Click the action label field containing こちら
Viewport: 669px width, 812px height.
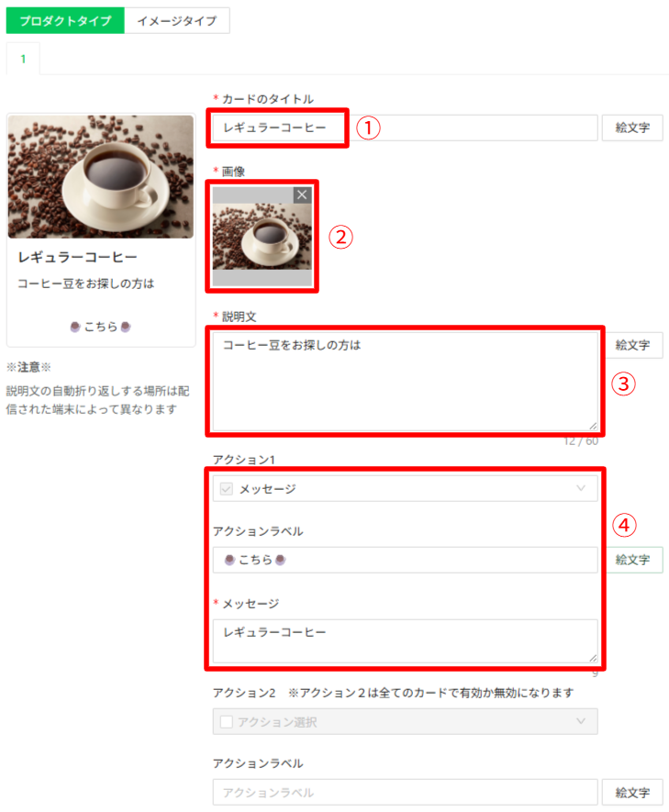pos(405,560)
